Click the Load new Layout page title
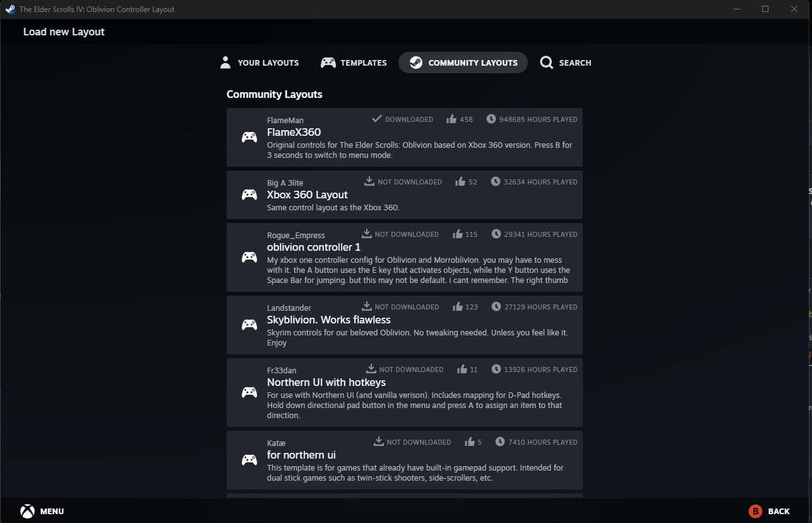 pyautogui.click(x=64, y=32)
